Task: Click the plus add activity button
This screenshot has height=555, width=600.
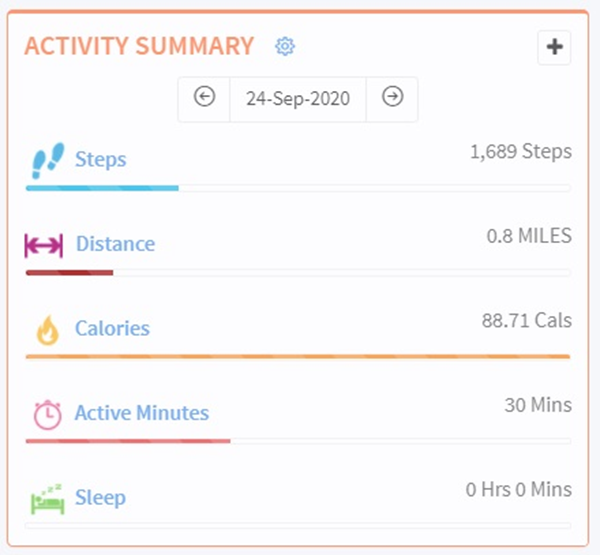Action: (554, 47)
